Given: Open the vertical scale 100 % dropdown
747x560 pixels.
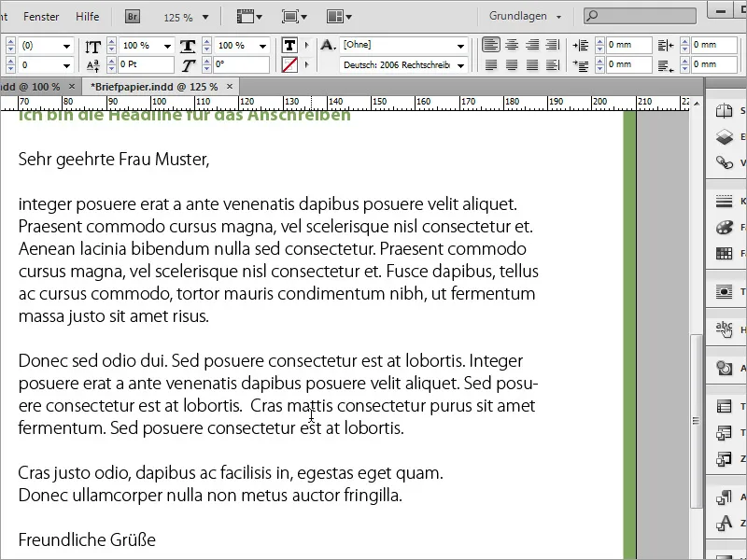Looking at the screenshot, I should click(167, 46).
